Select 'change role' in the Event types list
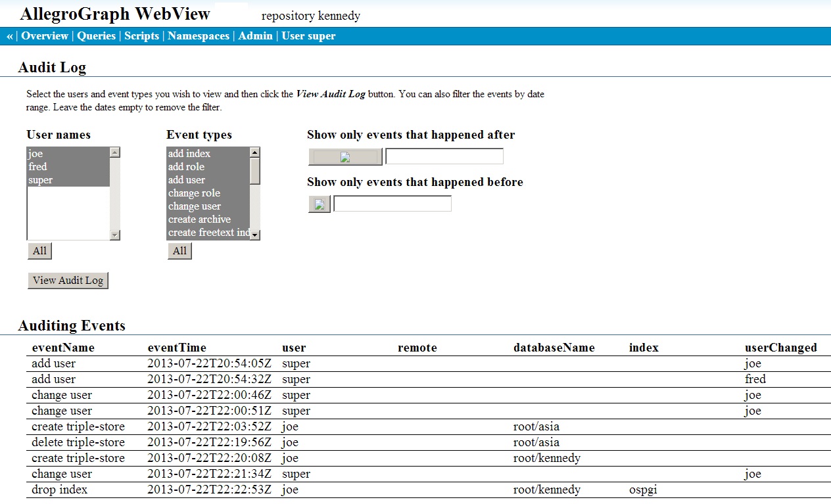831x504 pixels. [193, 193]
